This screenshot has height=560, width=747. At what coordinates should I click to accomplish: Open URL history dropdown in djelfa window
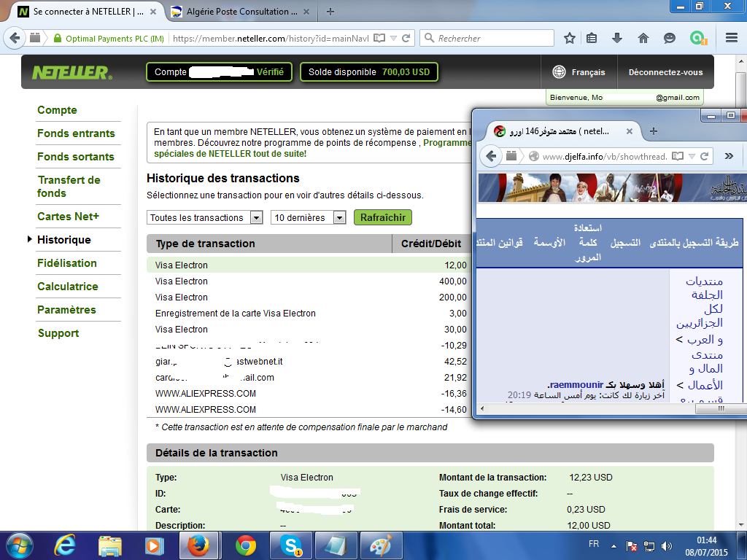coord(692,156)
